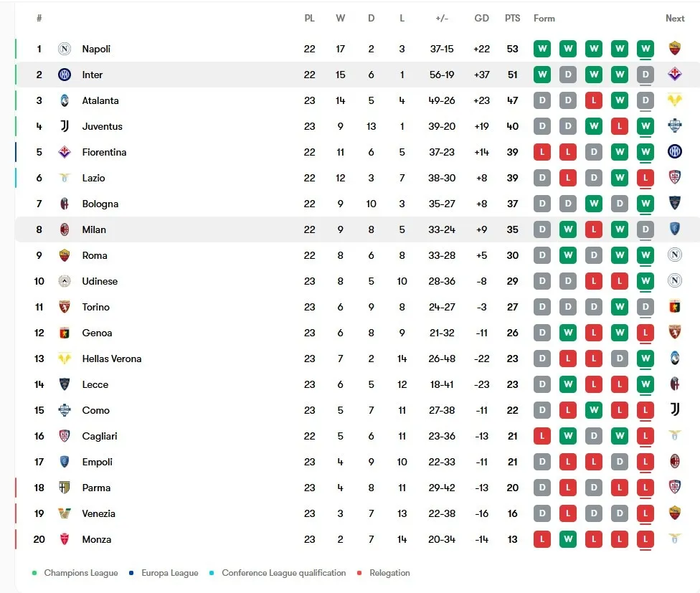This screenshot has height=593, width=700.
Task: Click the Venezia crest icon
Action: 65,513
